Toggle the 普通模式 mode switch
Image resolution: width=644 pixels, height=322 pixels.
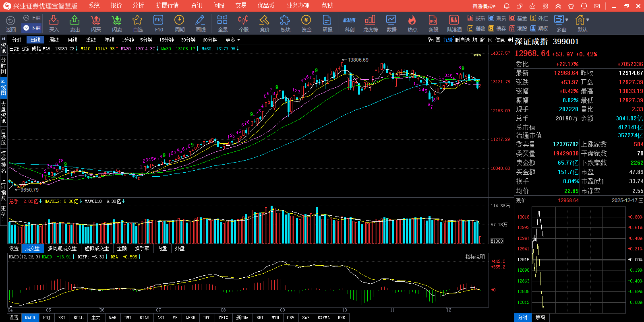484,6
